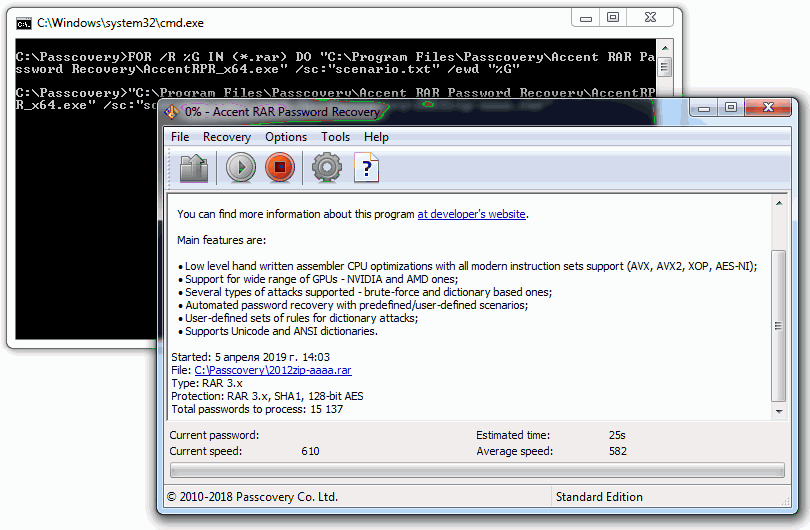Click the 'Started: 5 апреля 2019 г. 14:03' line

coord(251,357)
